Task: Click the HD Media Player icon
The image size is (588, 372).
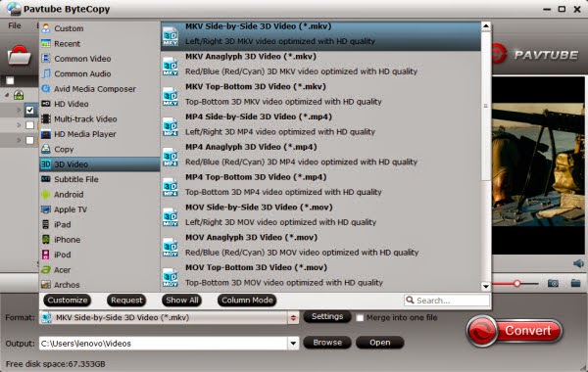Action: pos(46,134)
